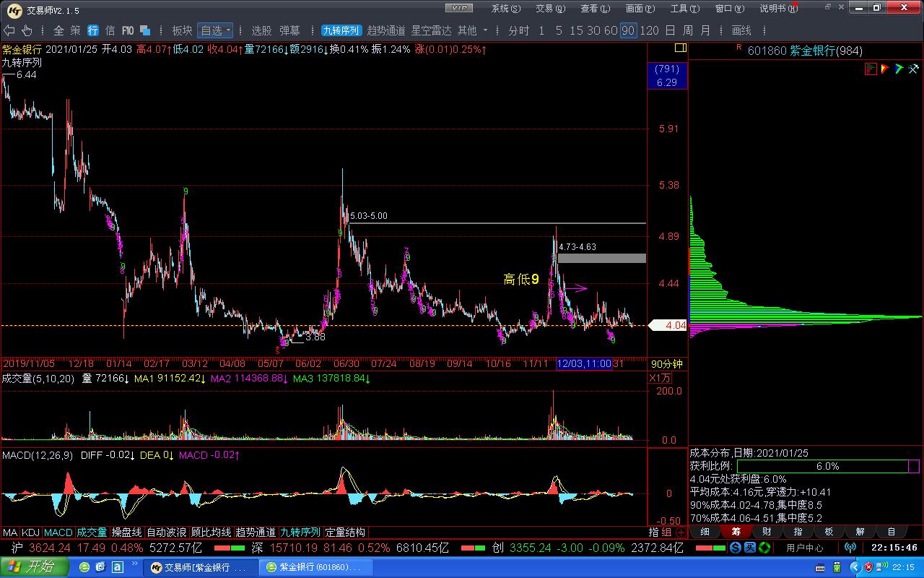The image size is (924, 578).
Task: Select the 1-minute period
Action: [541, 30]
